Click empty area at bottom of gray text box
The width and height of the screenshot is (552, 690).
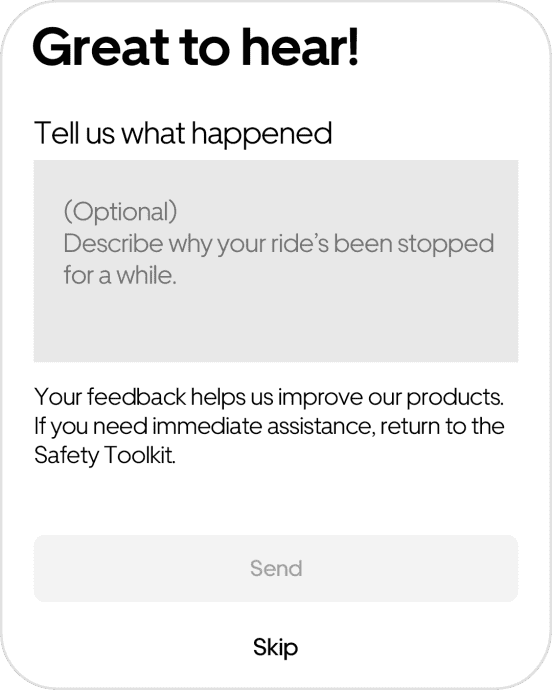[276, 334]
